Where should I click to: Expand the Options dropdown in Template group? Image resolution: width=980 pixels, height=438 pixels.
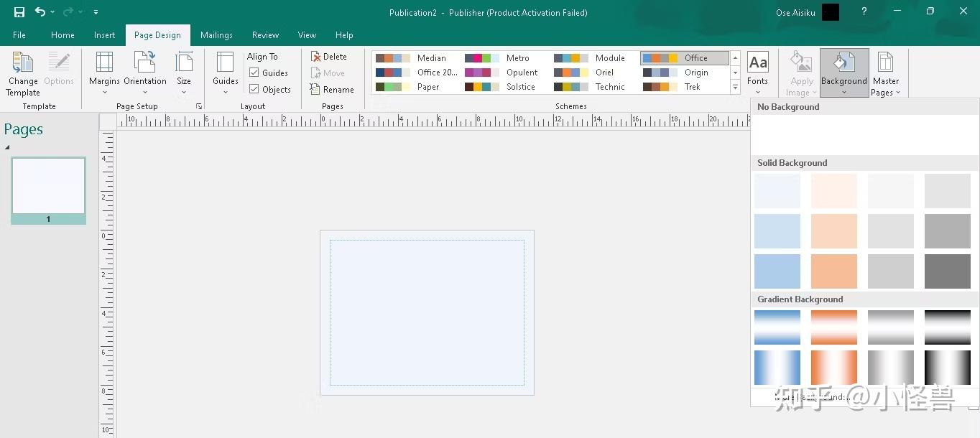pos(59,72)
